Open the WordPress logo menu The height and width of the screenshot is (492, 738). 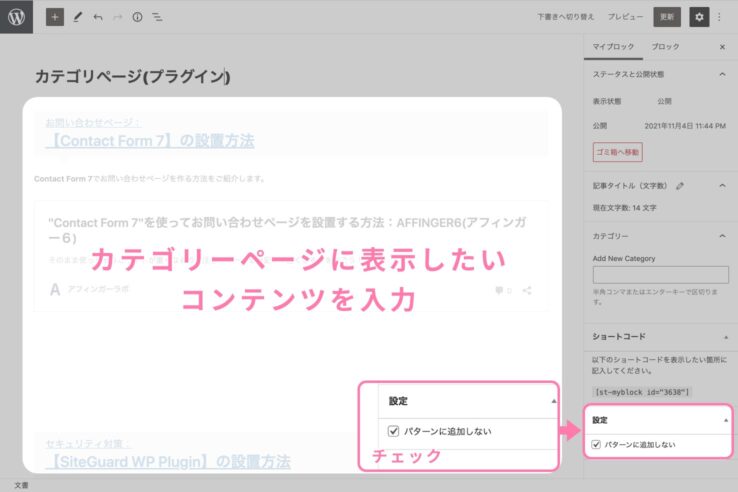click(x=16, y=17)
